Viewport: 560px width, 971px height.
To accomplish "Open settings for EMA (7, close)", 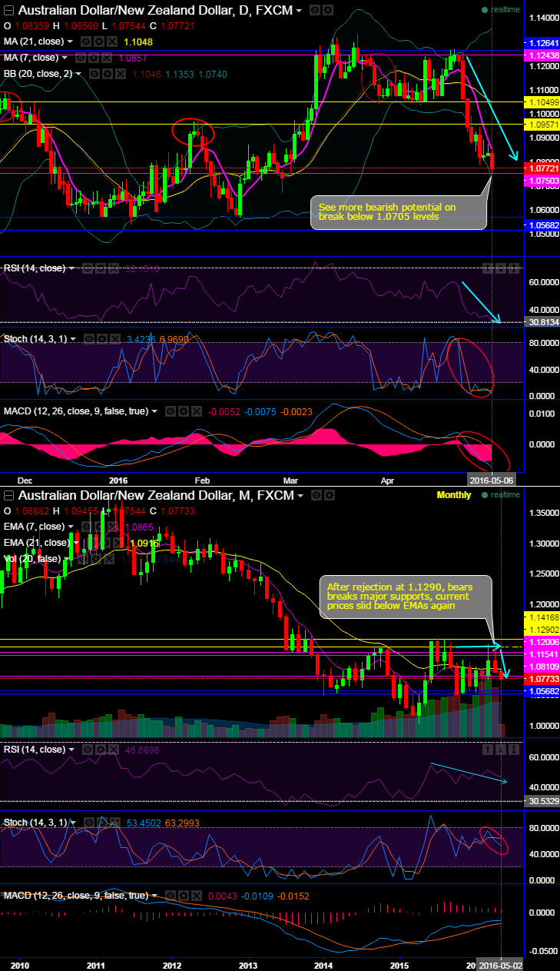I will (x=98, y=527).
